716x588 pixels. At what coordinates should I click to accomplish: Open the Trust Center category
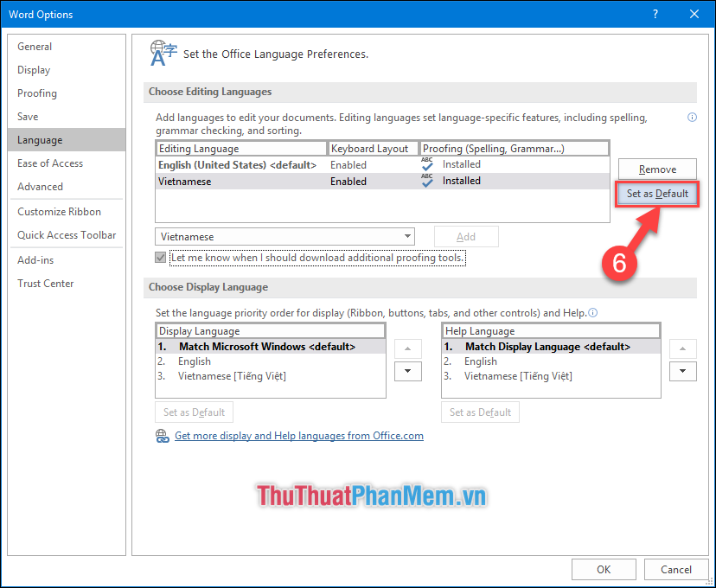pyautogui.click(x=67, y=283)
